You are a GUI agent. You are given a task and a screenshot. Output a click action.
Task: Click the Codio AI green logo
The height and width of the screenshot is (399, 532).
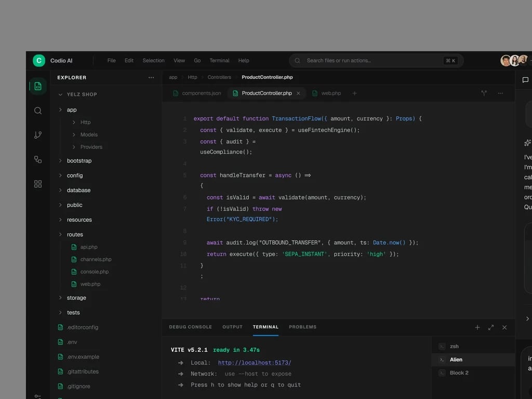[39, 60]
